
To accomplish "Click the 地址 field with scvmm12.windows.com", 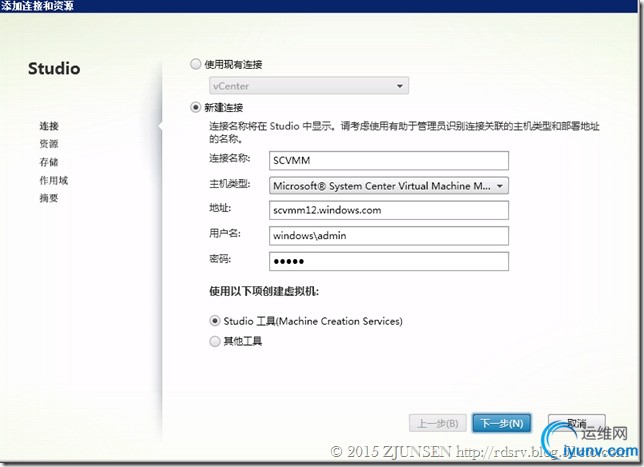I will [x=389, y=210].
